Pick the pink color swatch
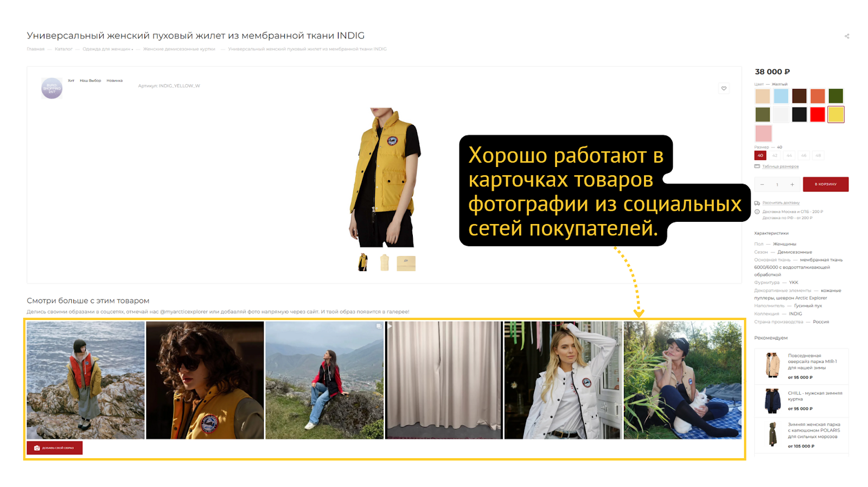The image size is (868, 487). [x=763, y=133]
